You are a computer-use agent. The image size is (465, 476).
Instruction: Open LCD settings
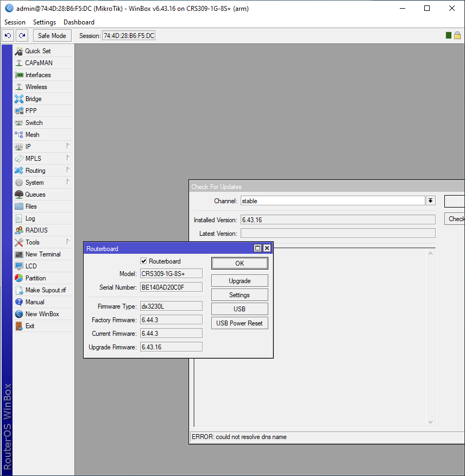tap(43, 266)
